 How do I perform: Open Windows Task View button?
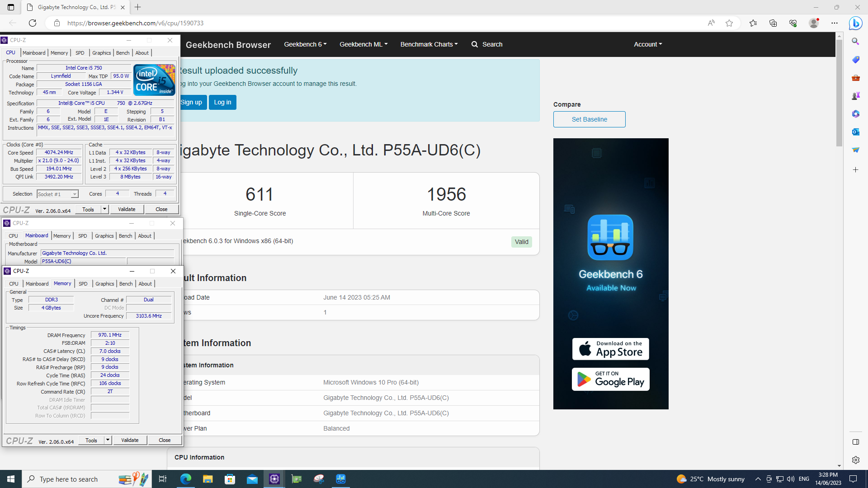pos(163,479)
